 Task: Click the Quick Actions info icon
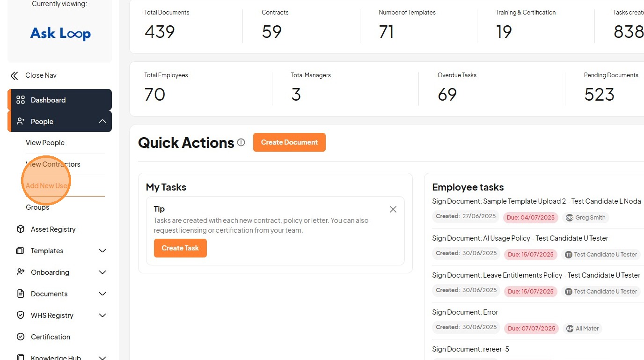pyautogui.click(x=241, y=142)
